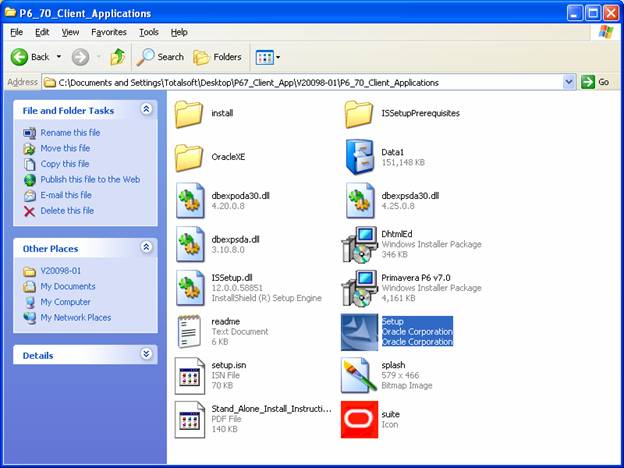
Task: Select ISSetup.dll file icon
Action: [190, 288]
